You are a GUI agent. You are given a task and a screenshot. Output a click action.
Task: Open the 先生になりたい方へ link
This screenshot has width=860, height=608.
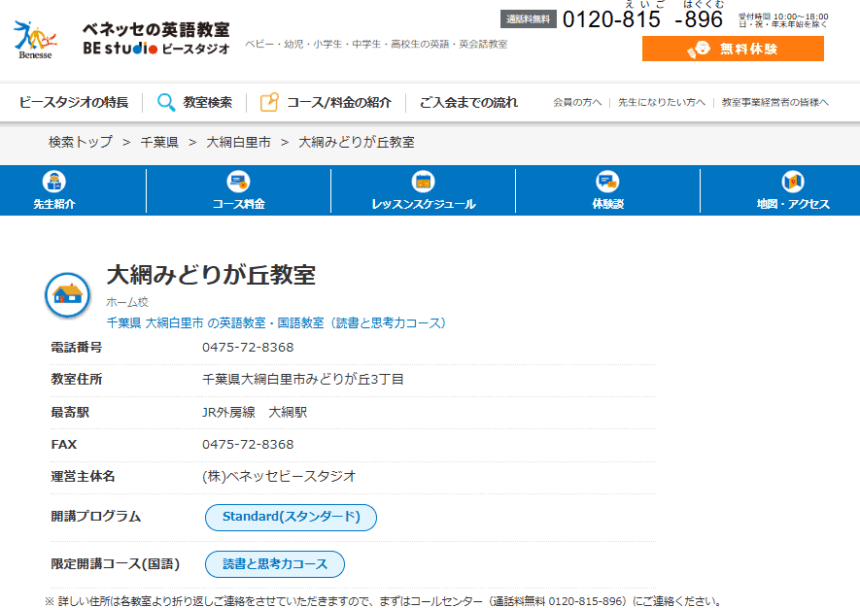(x=661, y=103)
